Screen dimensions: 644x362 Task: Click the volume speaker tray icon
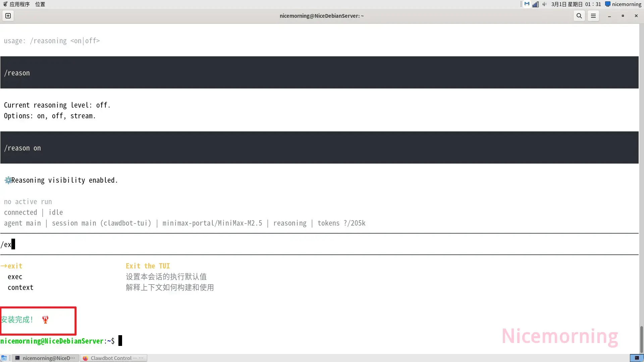544,4
